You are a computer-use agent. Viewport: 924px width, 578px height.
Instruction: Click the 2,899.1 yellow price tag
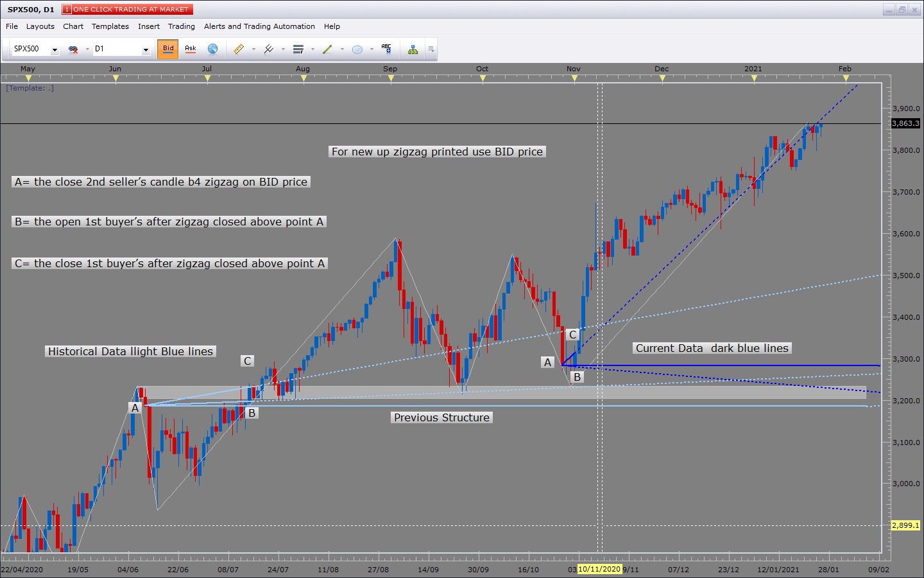[x=905, y=525]
